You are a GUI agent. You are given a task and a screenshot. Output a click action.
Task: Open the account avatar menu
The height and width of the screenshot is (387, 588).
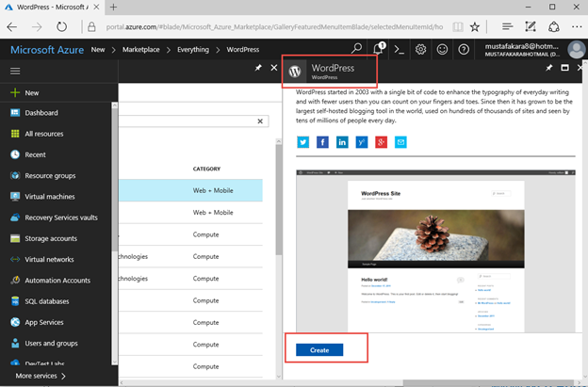pos(576,49)
